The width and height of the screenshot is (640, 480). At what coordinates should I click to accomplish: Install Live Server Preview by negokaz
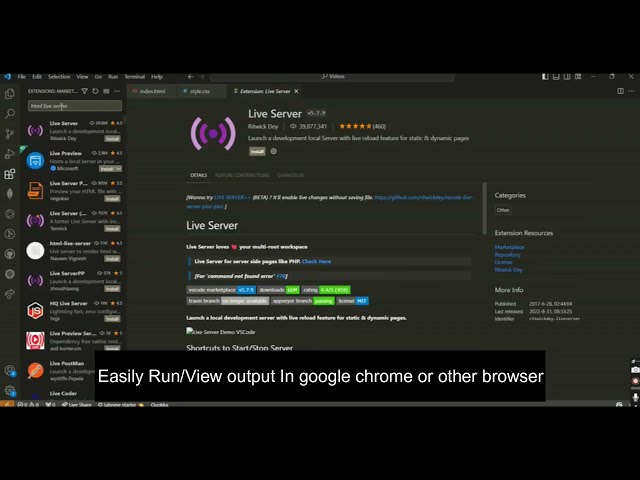pyautogui.click(x=112, y=199)
